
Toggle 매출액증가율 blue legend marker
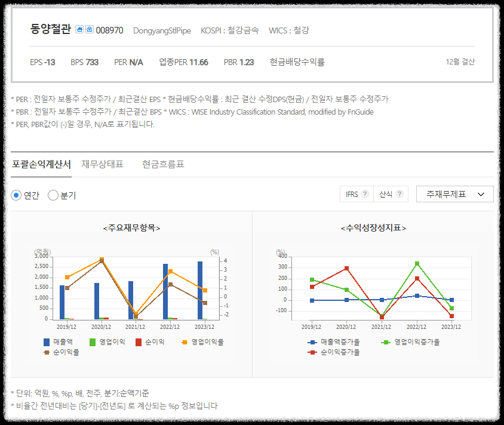tap(312, 342)
